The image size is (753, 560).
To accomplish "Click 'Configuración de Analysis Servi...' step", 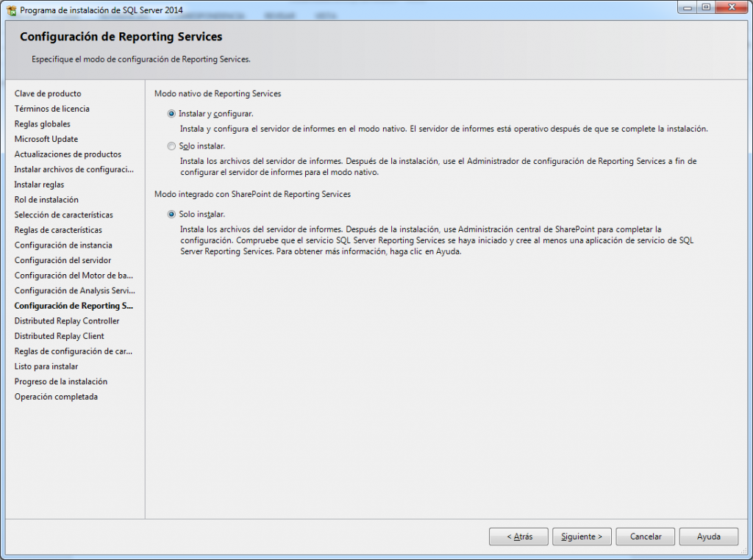I will coord(74,290).
